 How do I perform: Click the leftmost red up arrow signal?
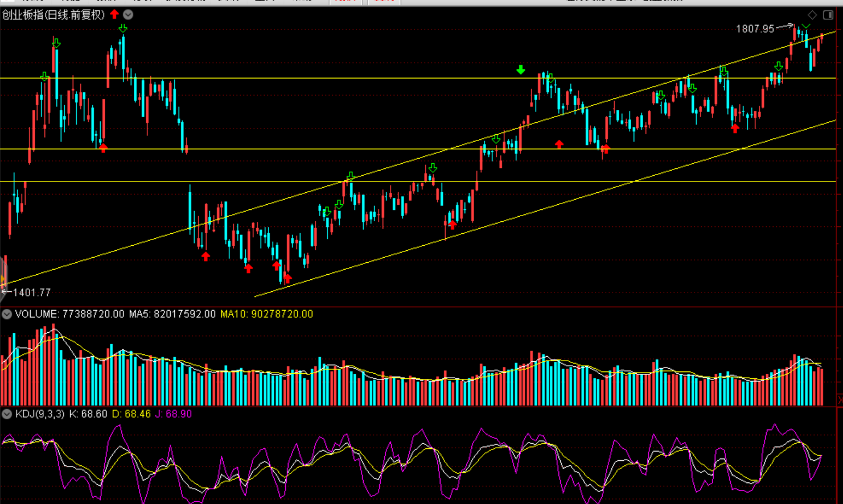103,148
